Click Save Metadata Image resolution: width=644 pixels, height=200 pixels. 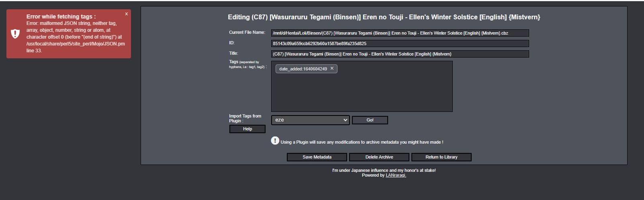317,157
